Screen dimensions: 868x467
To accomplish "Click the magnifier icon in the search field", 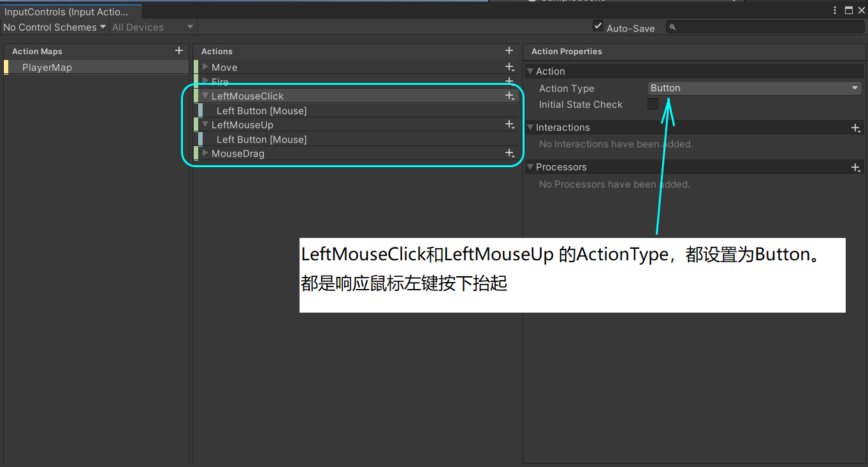I will 672,27.
